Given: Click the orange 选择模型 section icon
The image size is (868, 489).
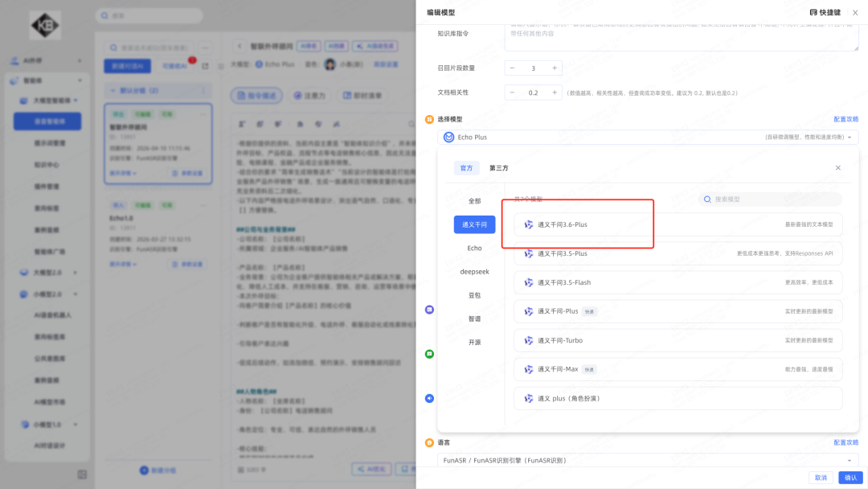Looking at the screenshot, I should pyautogui.click(x=429, y=119).
